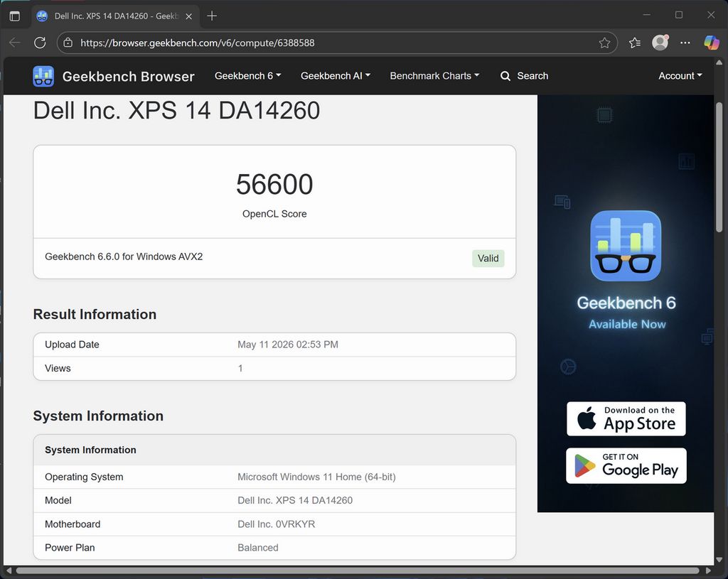Click the scroll left arrow on horizontal scrollbar

(9, 570)
